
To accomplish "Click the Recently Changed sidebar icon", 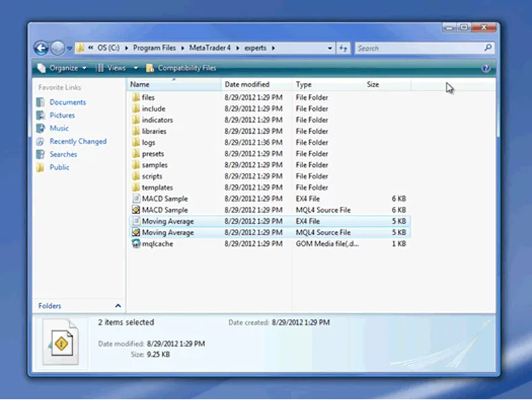I will tap(41, 141).
